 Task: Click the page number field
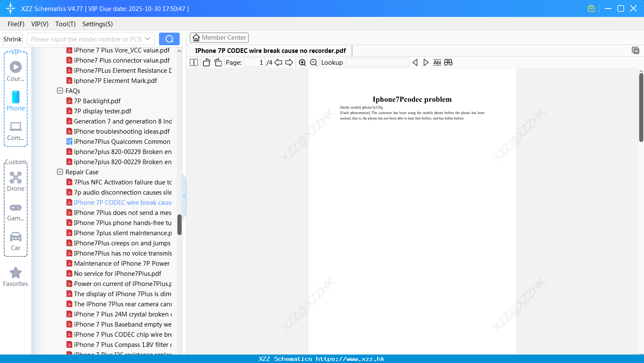tap(255, 62)
